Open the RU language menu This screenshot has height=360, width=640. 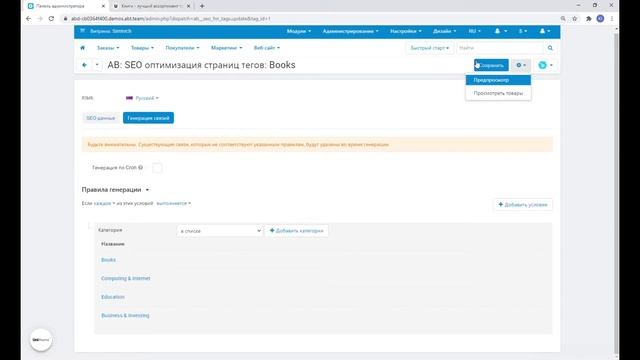(x=474, y=31)
